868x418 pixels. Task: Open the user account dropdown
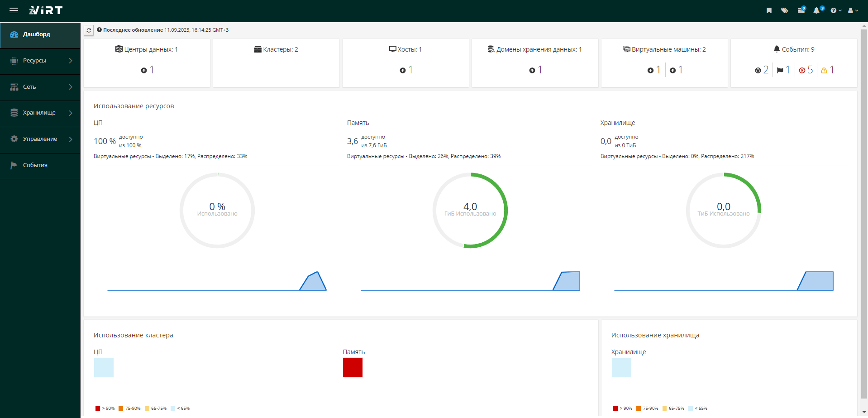853,10
